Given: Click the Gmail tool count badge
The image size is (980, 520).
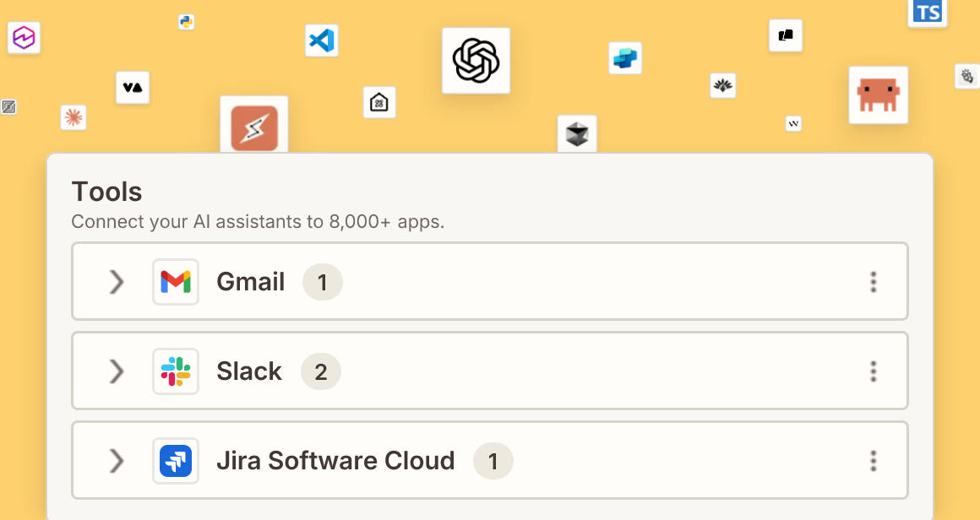Looking at the screenshot, I should [x=323, y=282].
